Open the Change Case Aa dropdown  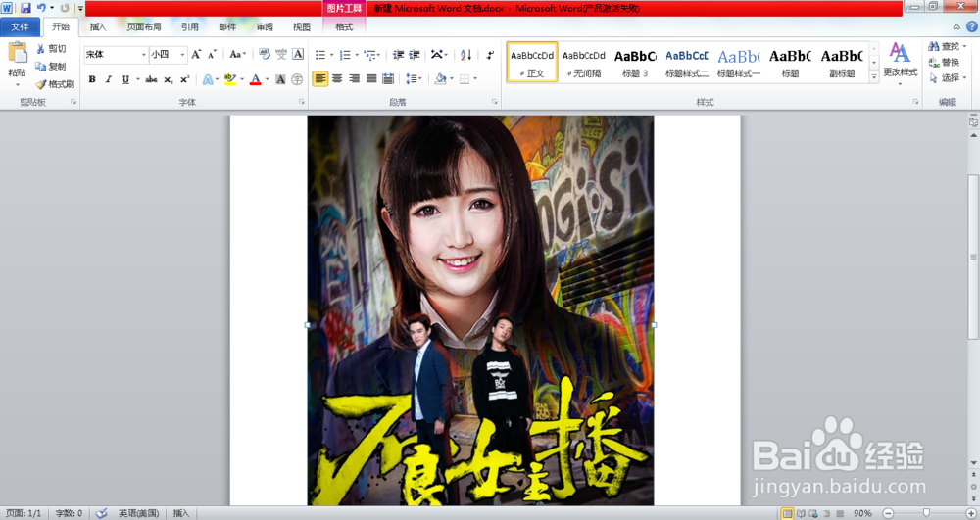pyautogui.click(x=237, y=54)
